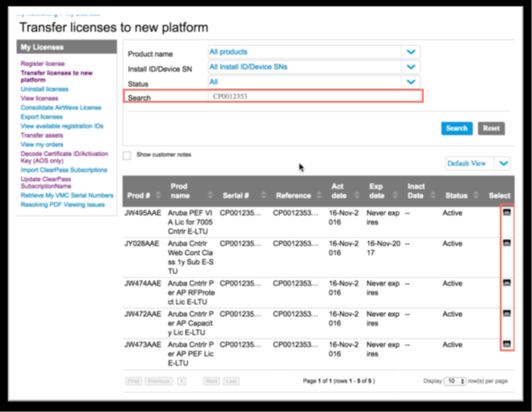Open View available registration IDs link
Screen dimensions: 532x412
tap(61, 126)
